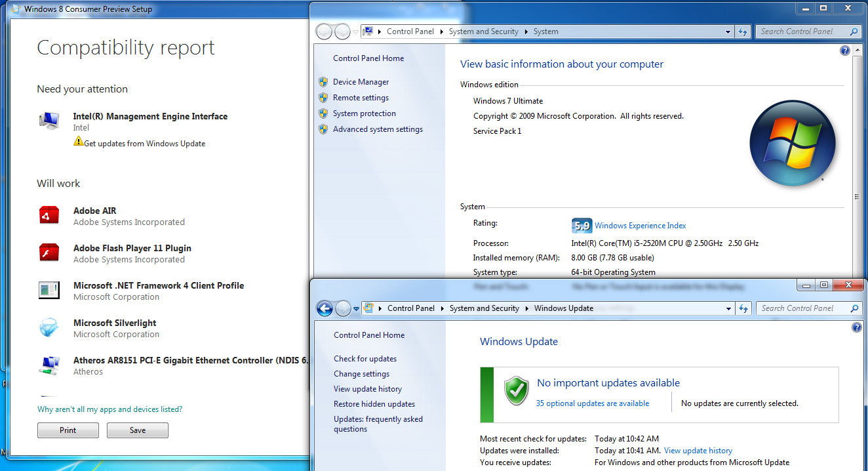868x471 pixels.
Task: Select System and Security breadcrumb in System window
Action: pos(483,31)
